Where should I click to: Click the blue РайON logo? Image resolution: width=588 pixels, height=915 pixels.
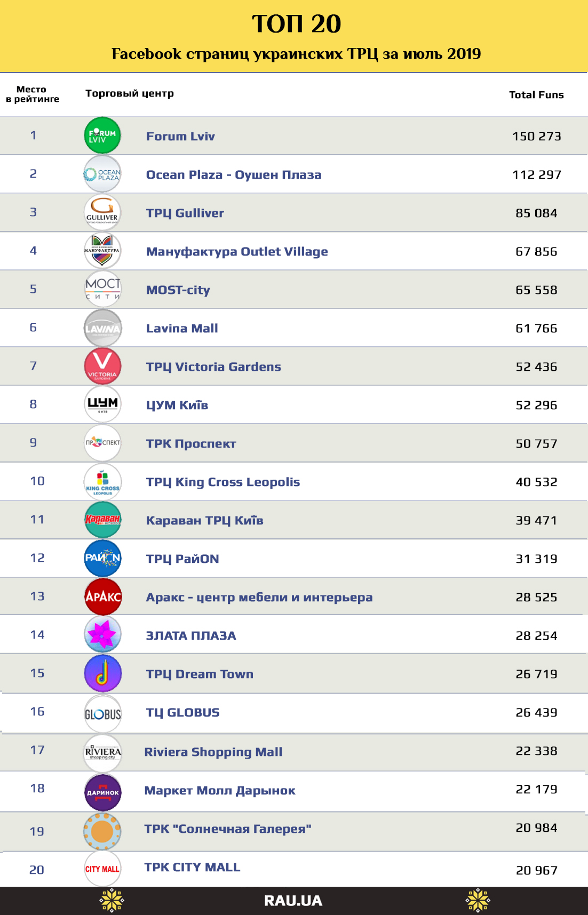(102, 558)
